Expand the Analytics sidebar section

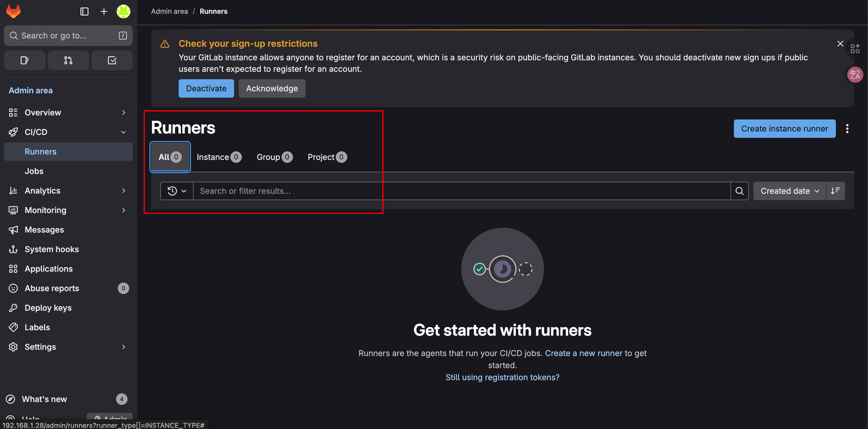pos(123,191)
